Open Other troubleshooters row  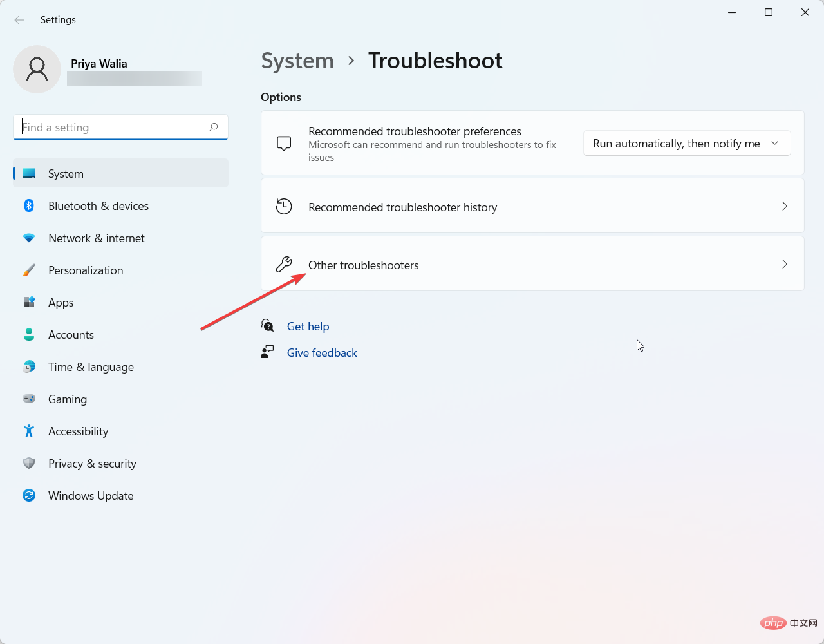532,263
